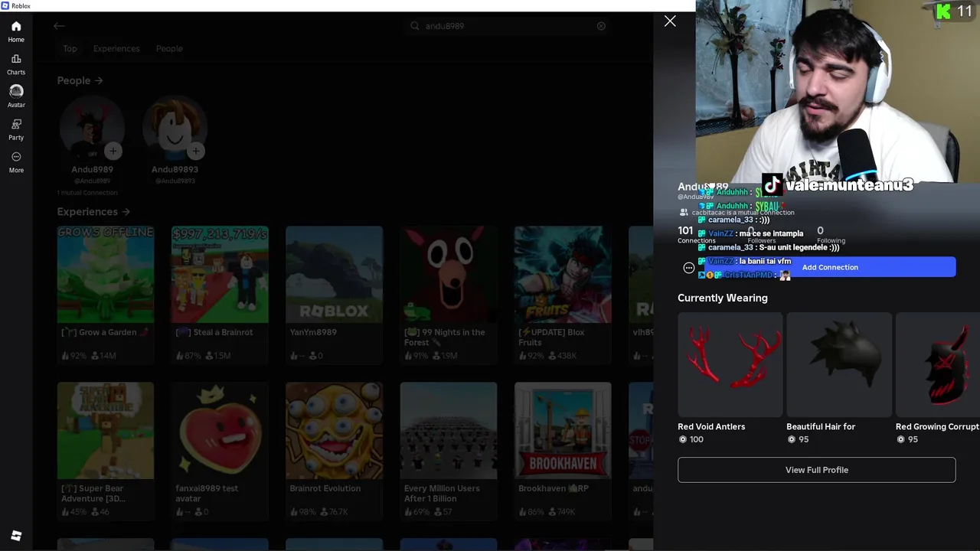Open the Blox Fruits experience thumbnail
The height and width of the screenshot is (551, 980).
[563, 274]
